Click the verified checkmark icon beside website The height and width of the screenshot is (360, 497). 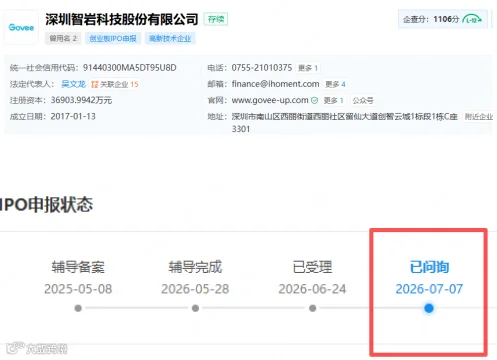coord(314,100)
